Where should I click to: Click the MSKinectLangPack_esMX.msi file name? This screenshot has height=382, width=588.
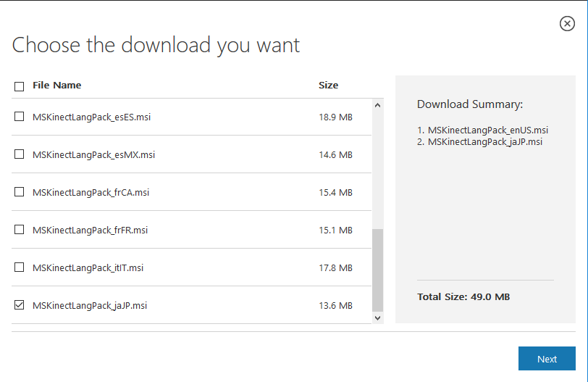[x=93, y=154]
